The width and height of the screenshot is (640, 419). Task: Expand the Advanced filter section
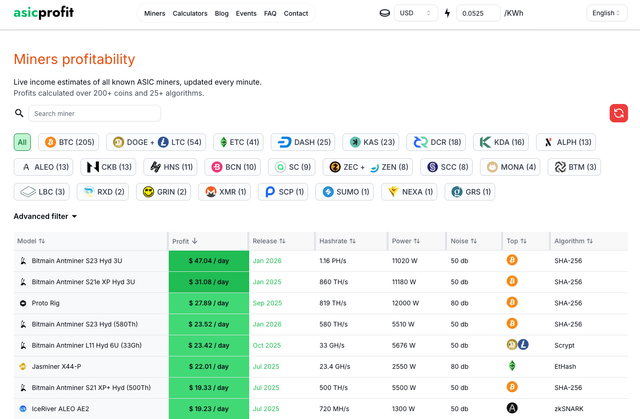[45, 216]
